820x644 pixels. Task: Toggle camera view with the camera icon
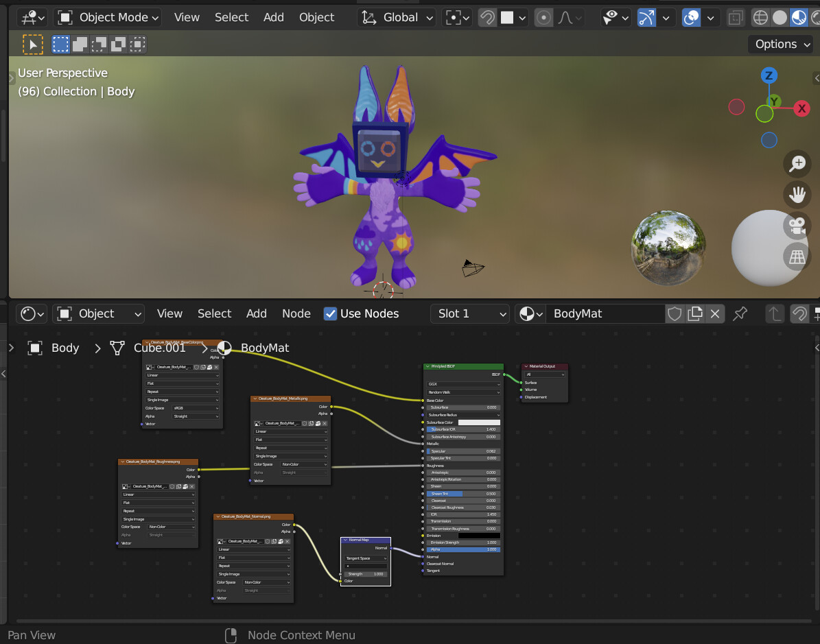click(x=797, y=226)
